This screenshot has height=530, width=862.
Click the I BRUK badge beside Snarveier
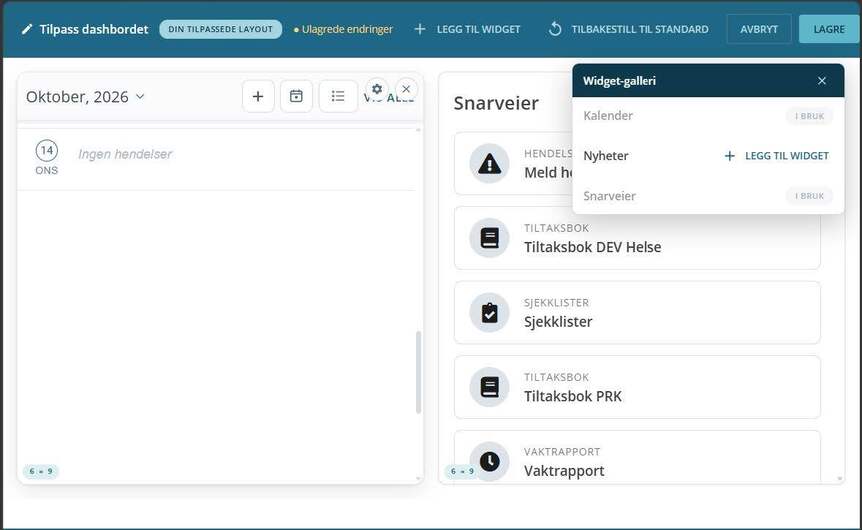coord(809,196)
